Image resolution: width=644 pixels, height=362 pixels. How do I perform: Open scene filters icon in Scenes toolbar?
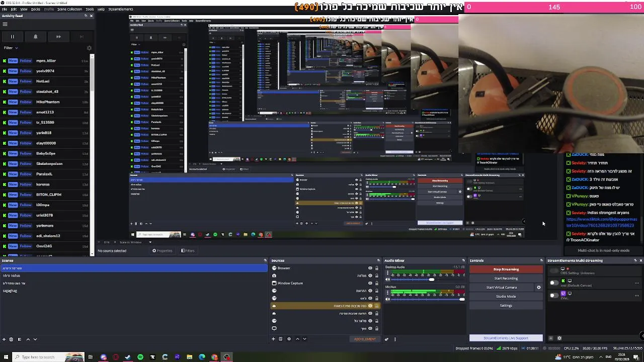click(x=20, y=339)
